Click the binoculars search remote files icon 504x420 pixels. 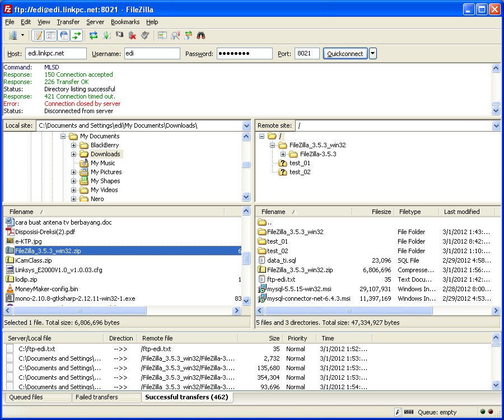coord(201,35)
